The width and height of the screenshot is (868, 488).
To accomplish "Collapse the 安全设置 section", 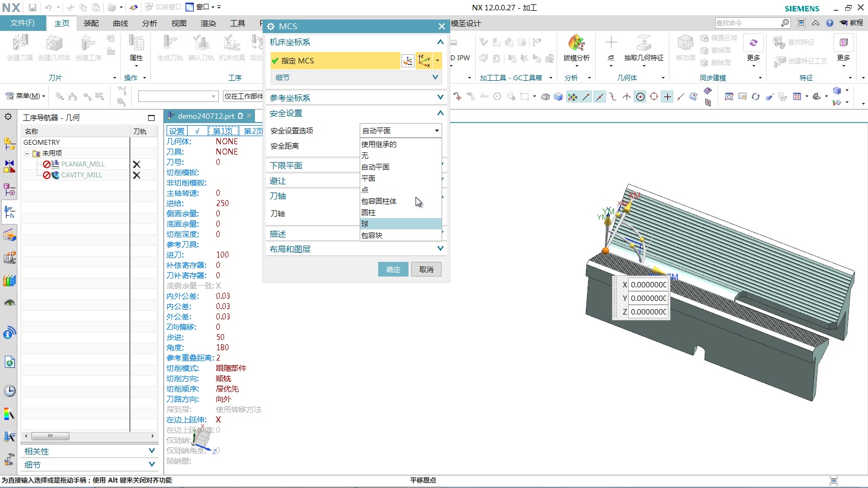I will (440, 113).
